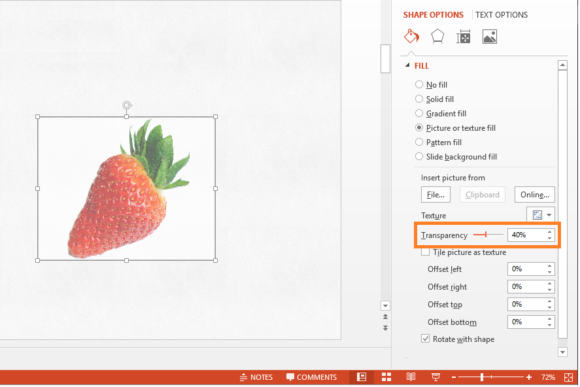Viewport: 580px width, 387px height.
Task: Click the pane's scroll up arrow
Action: click(563, 65)
